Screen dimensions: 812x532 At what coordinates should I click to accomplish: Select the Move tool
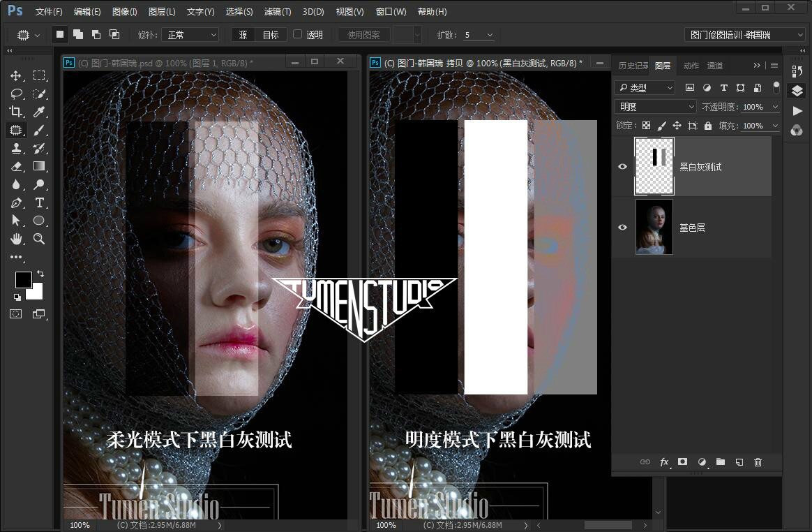[x=15, y=75]
